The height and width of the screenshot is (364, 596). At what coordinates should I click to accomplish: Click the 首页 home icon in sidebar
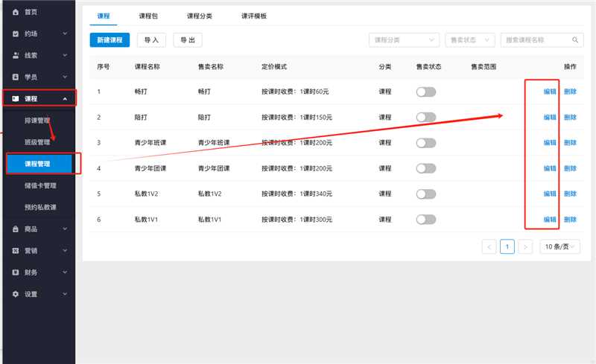coord(16,12)
